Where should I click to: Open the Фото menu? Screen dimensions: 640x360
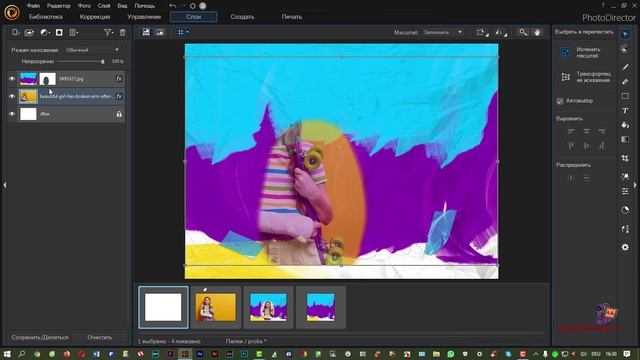pyautogui.click(x=84, y=6)
